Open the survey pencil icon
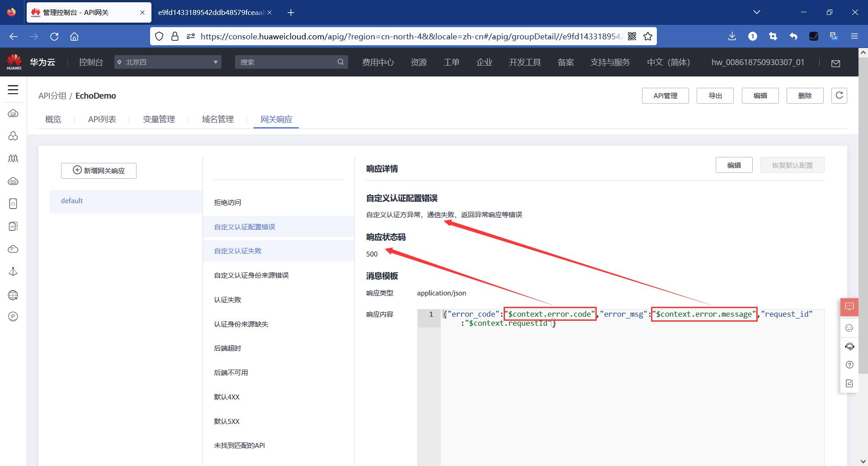This screenshot has width=868, height=466. pyautogui.click(x=849, y=383)
